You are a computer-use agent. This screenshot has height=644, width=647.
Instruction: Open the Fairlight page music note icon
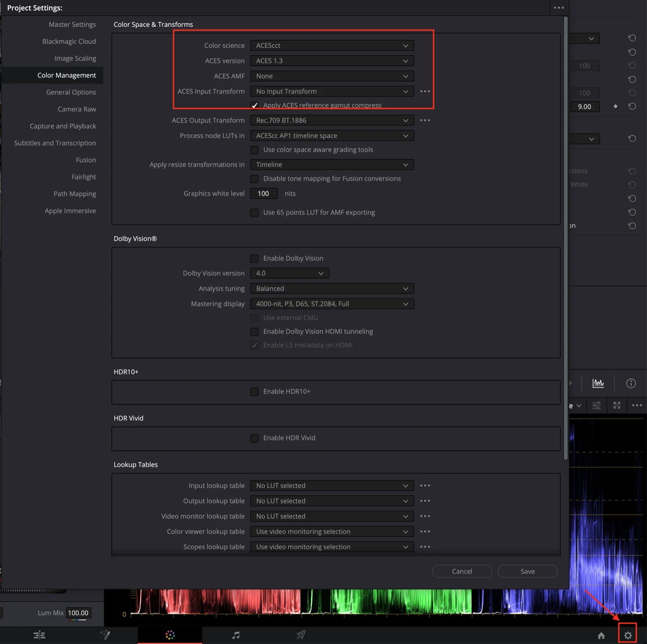(x=236, y=635)
